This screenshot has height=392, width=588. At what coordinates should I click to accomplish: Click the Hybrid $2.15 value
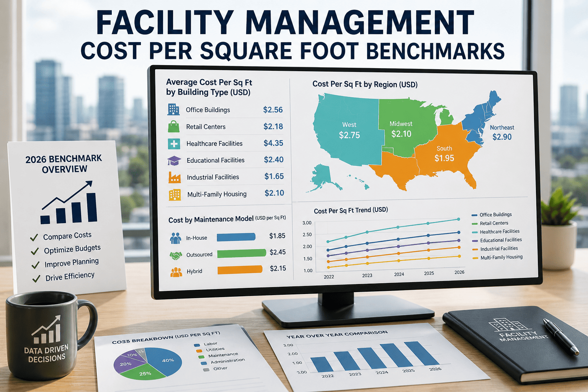pos(278,268)
